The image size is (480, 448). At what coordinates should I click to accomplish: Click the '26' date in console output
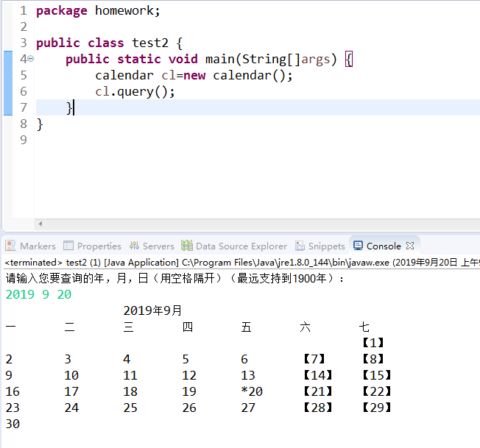pos(189,408)
